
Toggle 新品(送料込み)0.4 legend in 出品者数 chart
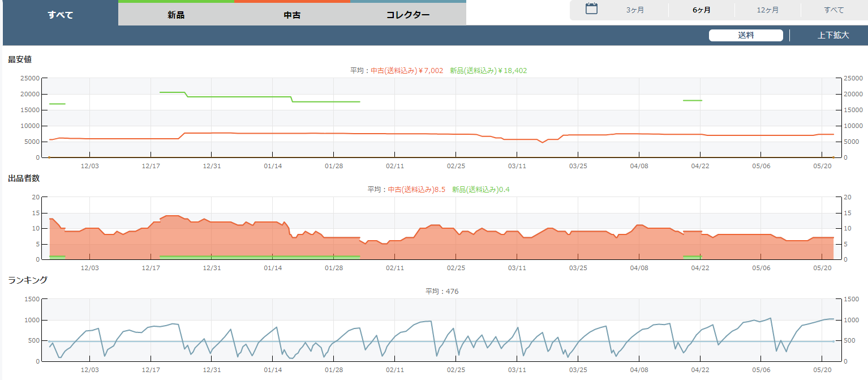[x=481, y=190]
